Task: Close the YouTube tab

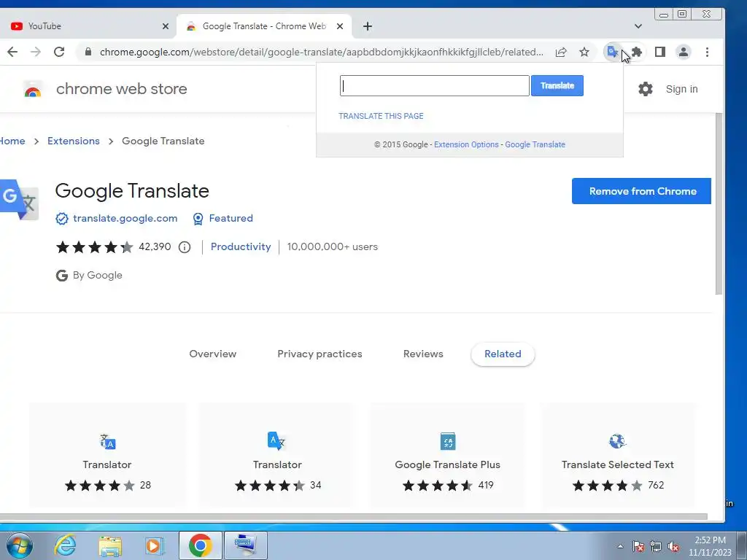Action: click(166, 26)
